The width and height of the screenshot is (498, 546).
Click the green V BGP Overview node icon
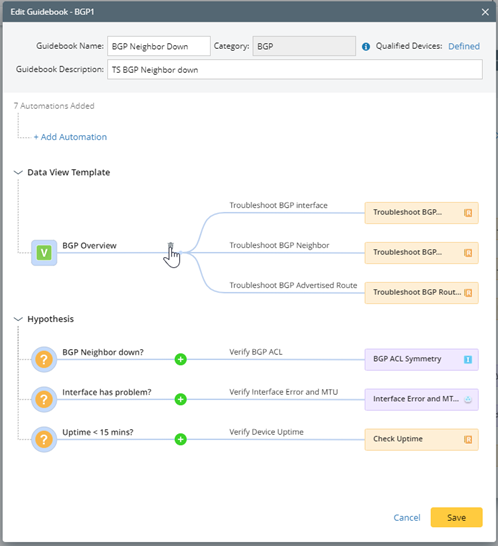click(x=44, y=253)
